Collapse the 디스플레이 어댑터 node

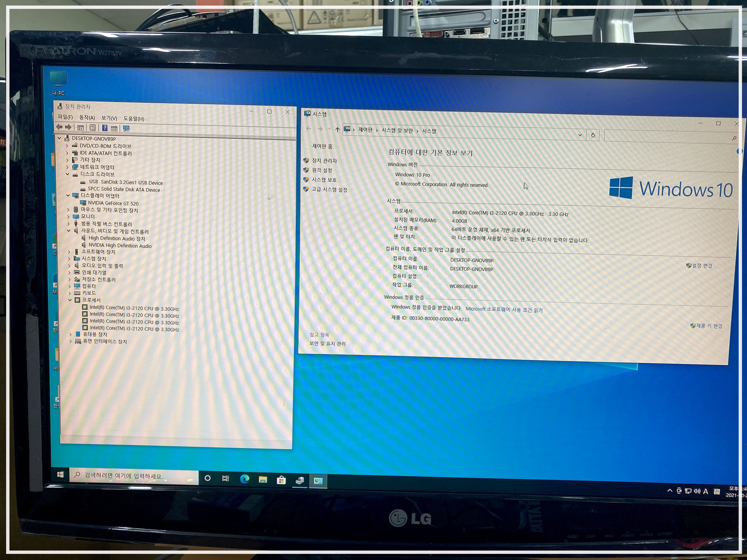tap(68, 195)
